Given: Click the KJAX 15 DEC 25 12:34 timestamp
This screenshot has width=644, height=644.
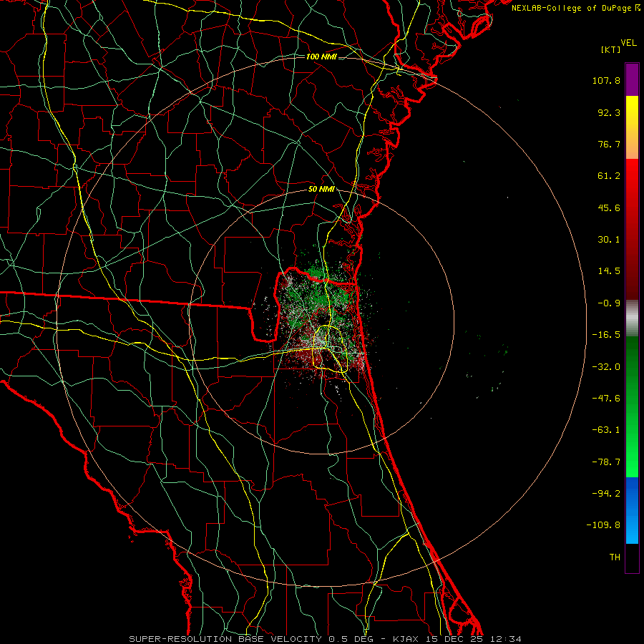Looking at the screenshot, I should 457,639.
